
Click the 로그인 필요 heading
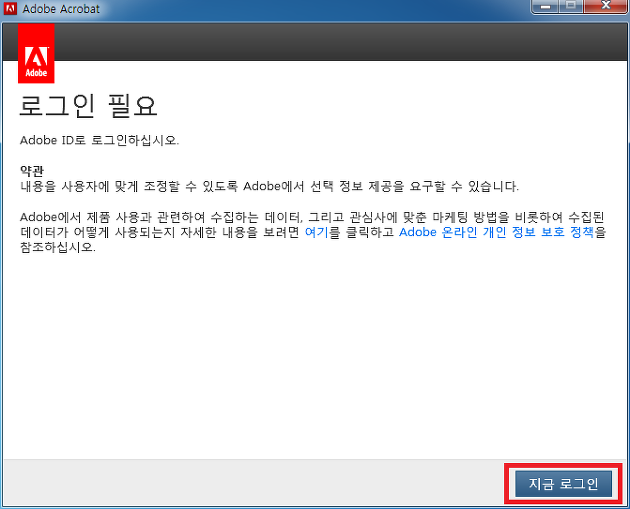pyautogui.click(x=88, y=106)
